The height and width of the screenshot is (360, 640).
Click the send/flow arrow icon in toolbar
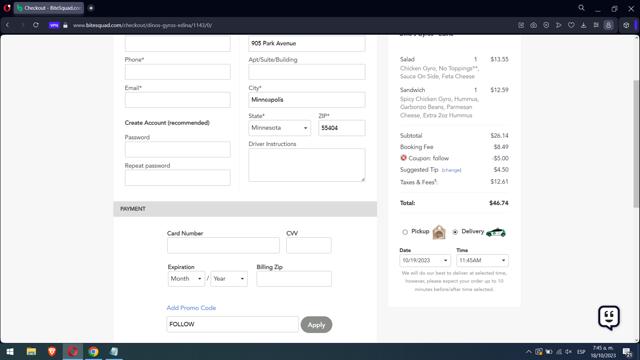pos(558,25)
